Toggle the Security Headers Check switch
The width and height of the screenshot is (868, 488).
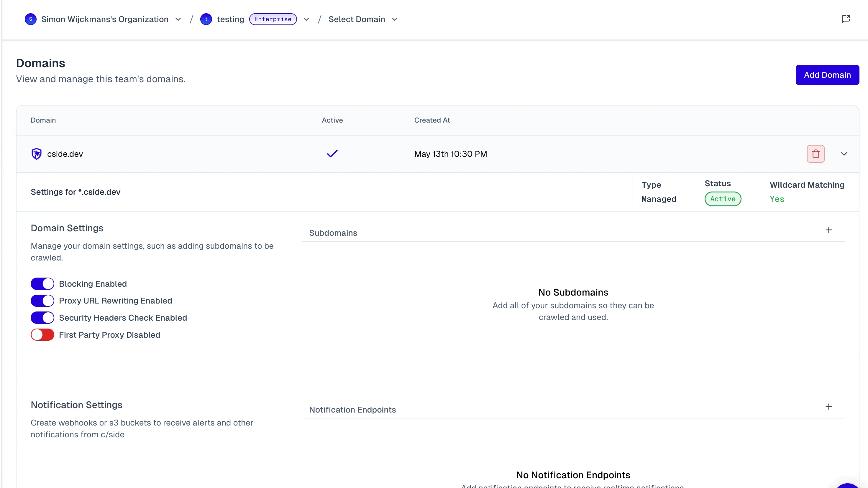point(42,318)
